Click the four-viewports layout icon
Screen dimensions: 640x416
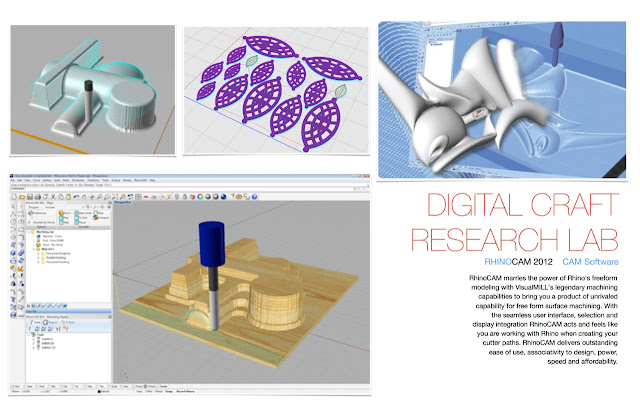pos(138,196)
